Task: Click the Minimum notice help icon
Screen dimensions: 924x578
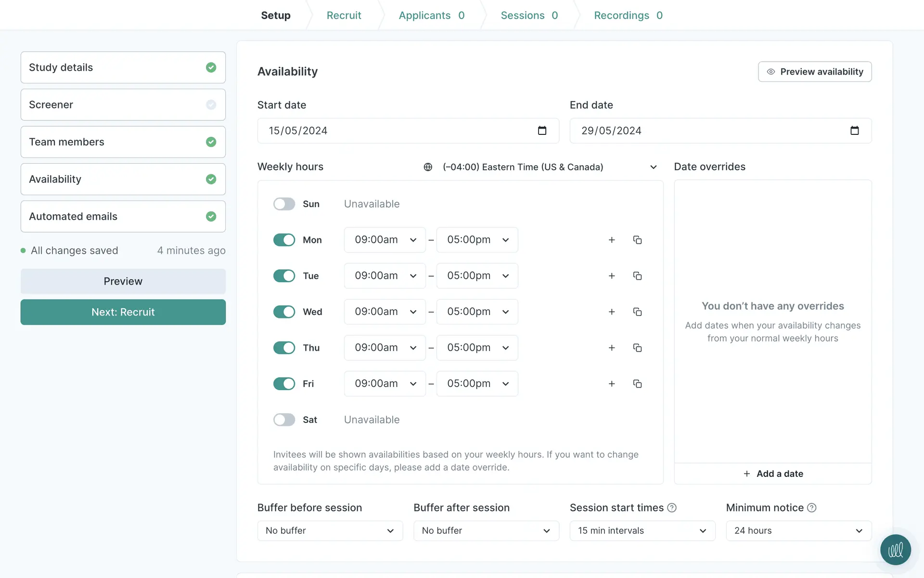Action: (812, 508)
